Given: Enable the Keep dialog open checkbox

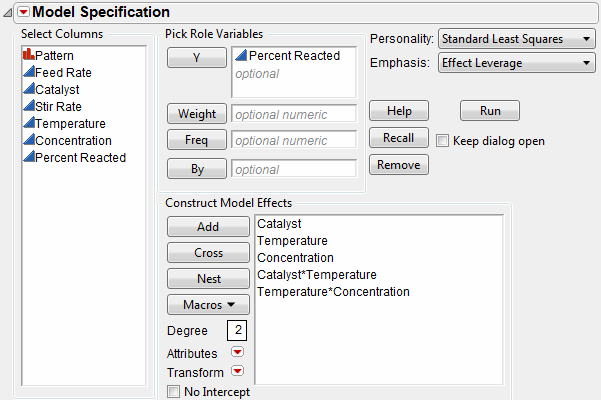Looking at the screenshot, I should (x=443, y=141).
